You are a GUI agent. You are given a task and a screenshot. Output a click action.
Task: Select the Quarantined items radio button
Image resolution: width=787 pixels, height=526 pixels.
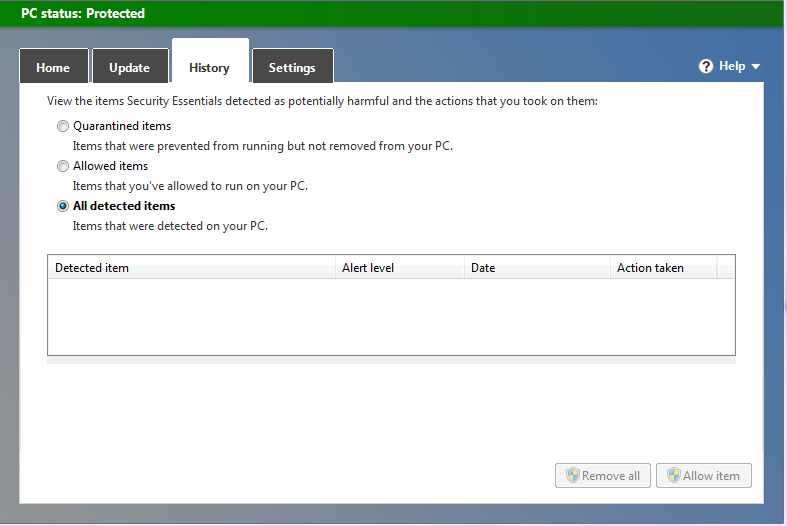coord(63,126)
